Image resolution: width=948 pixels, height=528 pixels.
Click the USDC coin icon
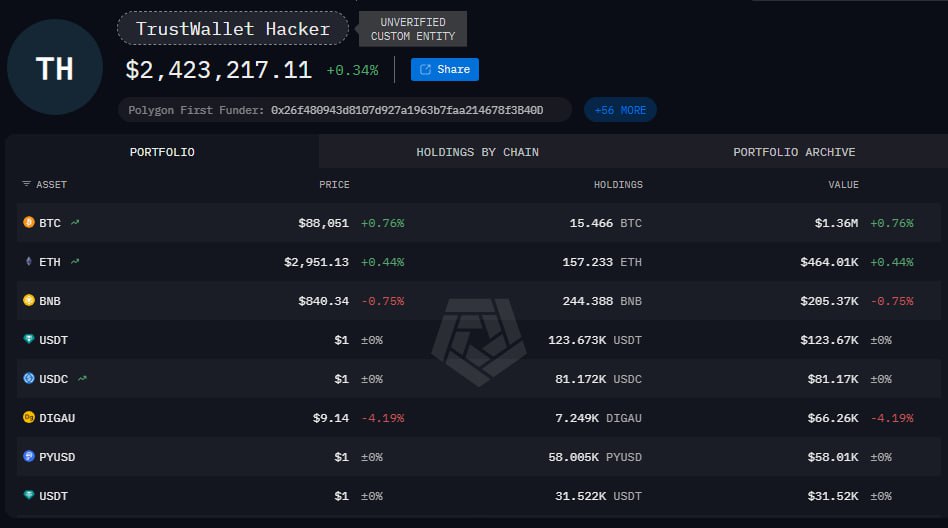pyautogui.click(x=28, y=379)
